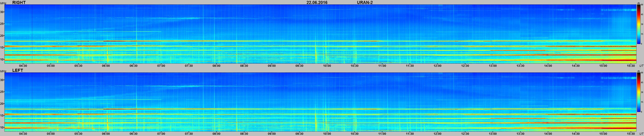Click the 11:30 time tick under RIGHT panel

click(410, 66)
